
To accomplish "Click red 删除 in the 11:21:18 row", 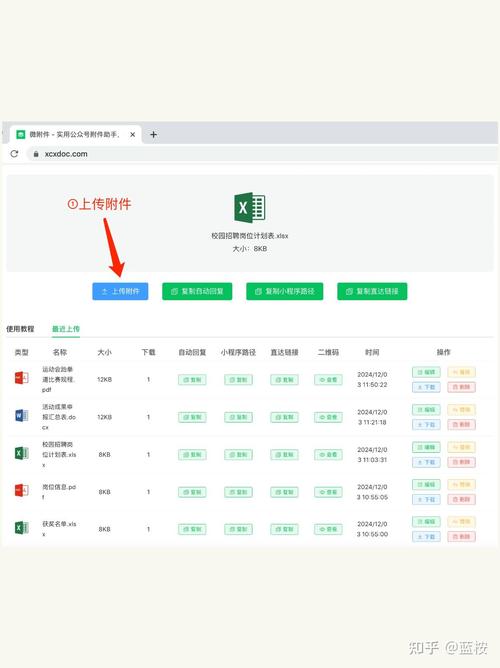I will click(461, 425).
